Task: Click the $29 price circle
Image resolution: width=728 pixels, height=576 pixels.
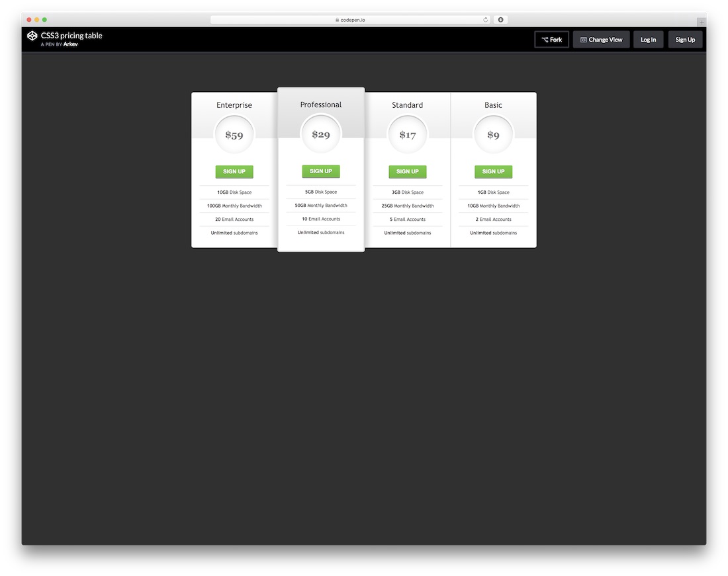Action: point(321,134)
